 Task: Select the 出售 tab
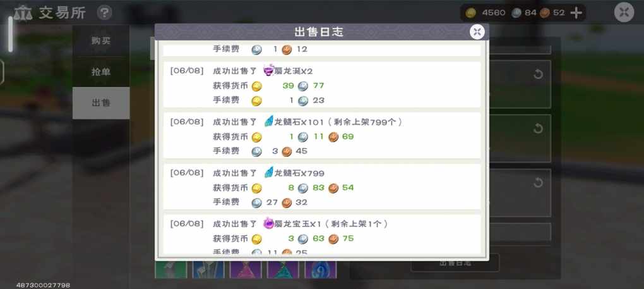(x=101, y=103)
